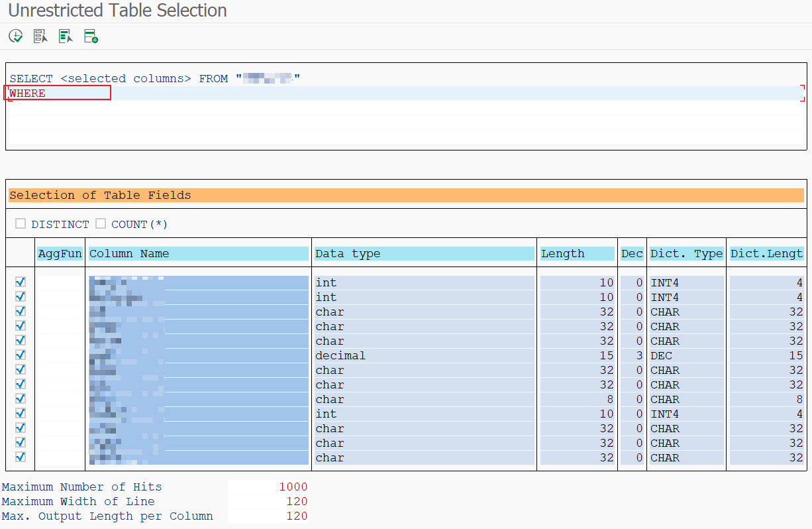Click the 'Unrestricted Table Selection' title
The width and height of the screenshot is (812, 529).
coord(117,11)
